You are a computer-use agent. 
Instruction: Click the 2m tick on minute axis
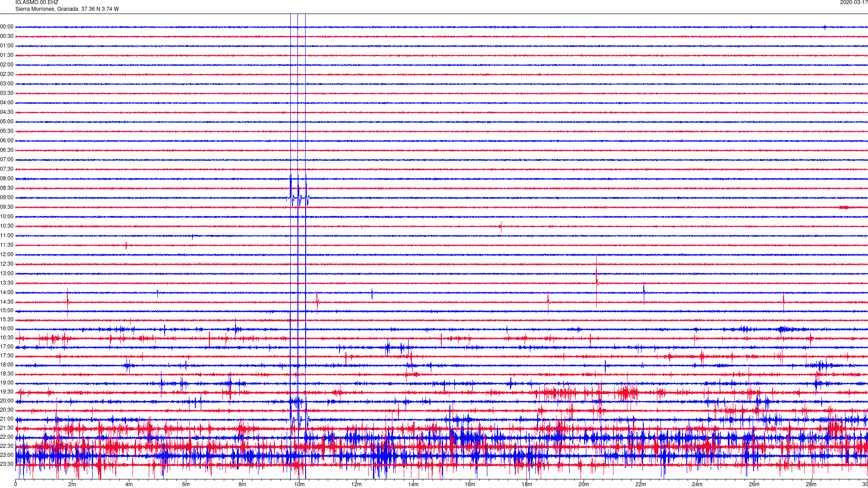point(72,484)
